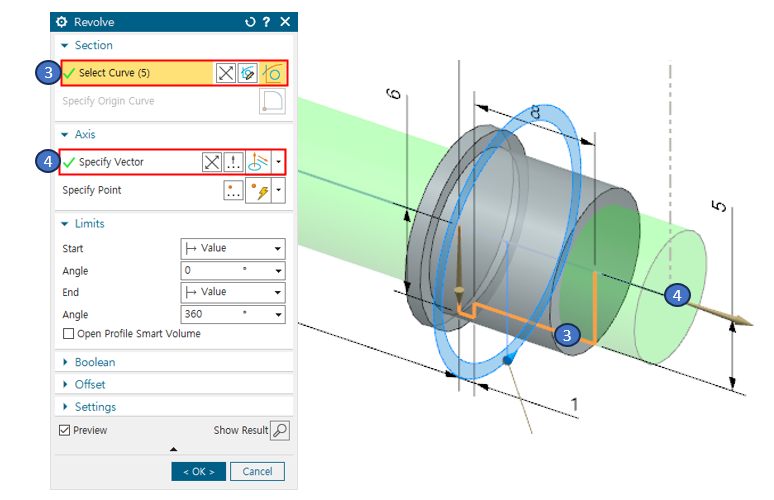The height and width of the screenshot is (500, 774).
Task: Click the End Angle field showing 360
Action: click(x=226, y=314)
